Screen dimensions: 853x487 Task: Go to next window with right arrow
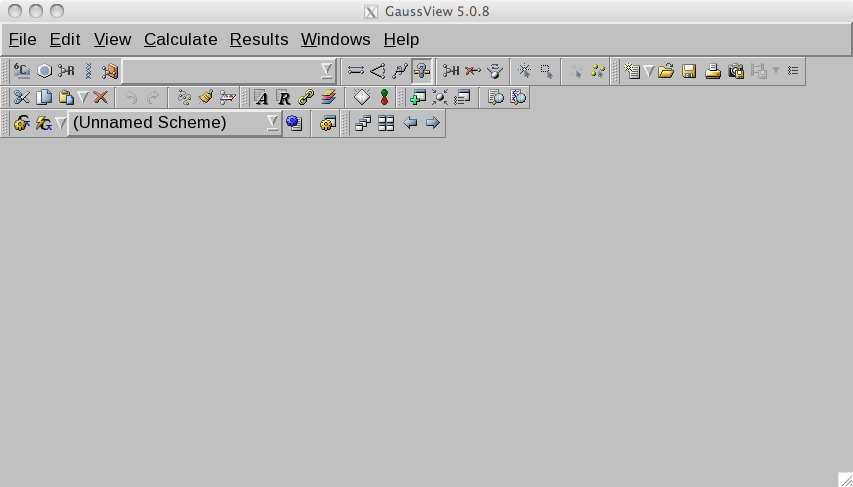point(432,123)
